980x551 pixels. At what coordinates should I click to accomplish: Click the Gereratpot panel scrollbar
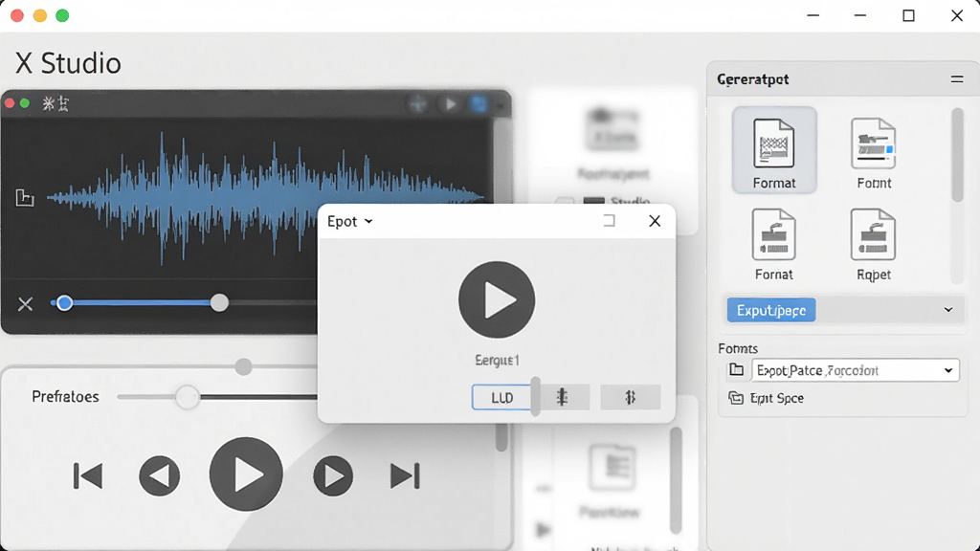pyautogui.click(x=957, y=156)
